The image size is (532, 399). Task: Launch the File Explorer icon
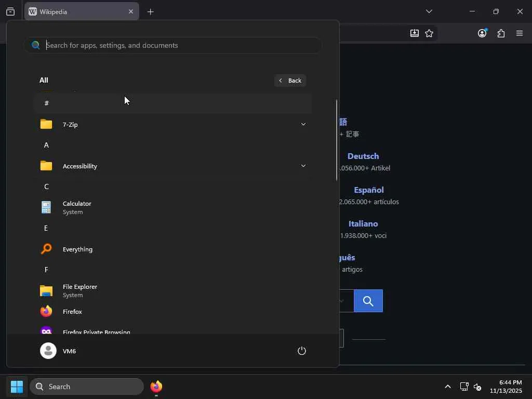[46, 291]
